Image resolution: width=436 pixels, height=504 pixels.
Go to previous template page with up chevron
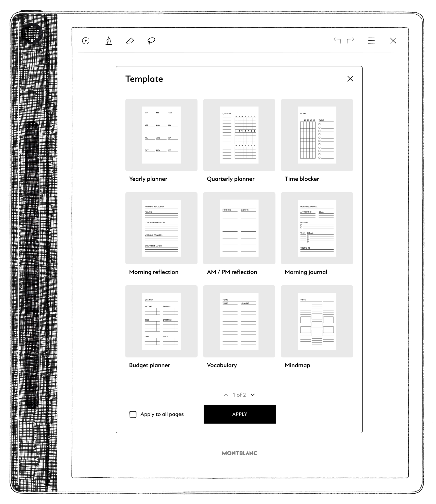(x=226, y=395)
